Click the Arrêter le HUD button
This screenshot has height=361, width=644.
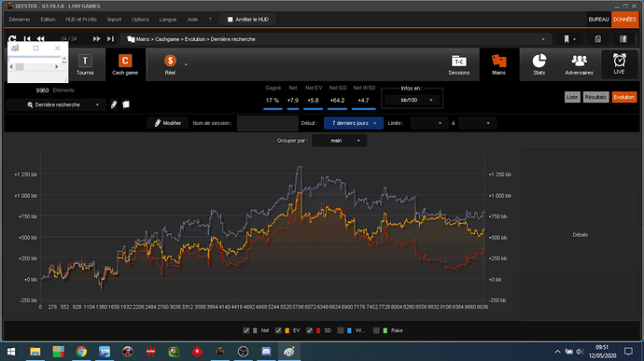coord(247,20)
